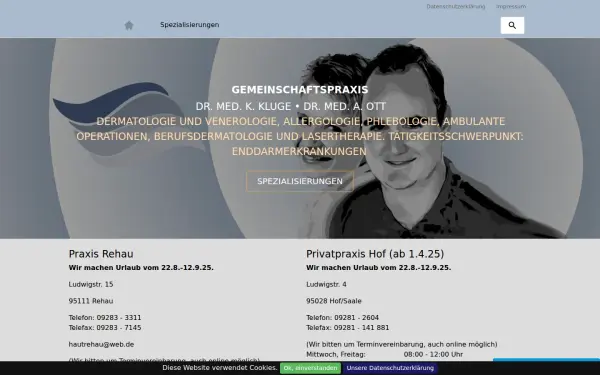Screen dimensions: 600x375
Task: Click the 08:00 - 12:00 Uhr time
Action: [x=433, y=354]
